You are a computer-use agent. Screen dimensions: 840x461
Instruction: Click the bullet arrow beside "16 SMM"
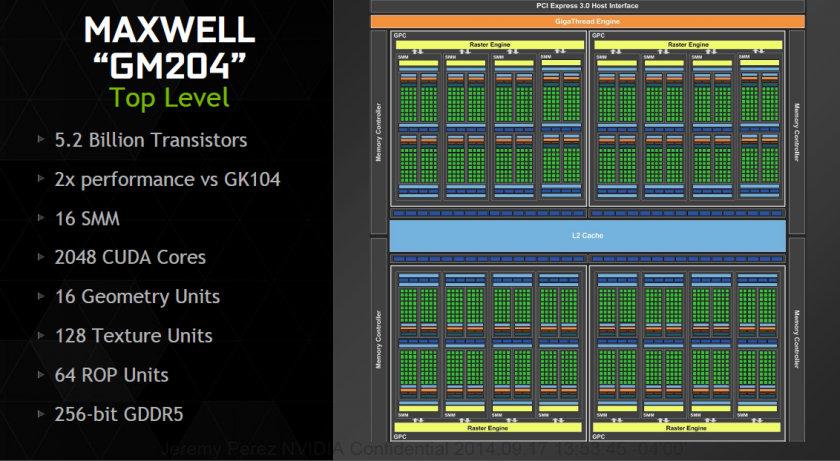tap(41, 217)
